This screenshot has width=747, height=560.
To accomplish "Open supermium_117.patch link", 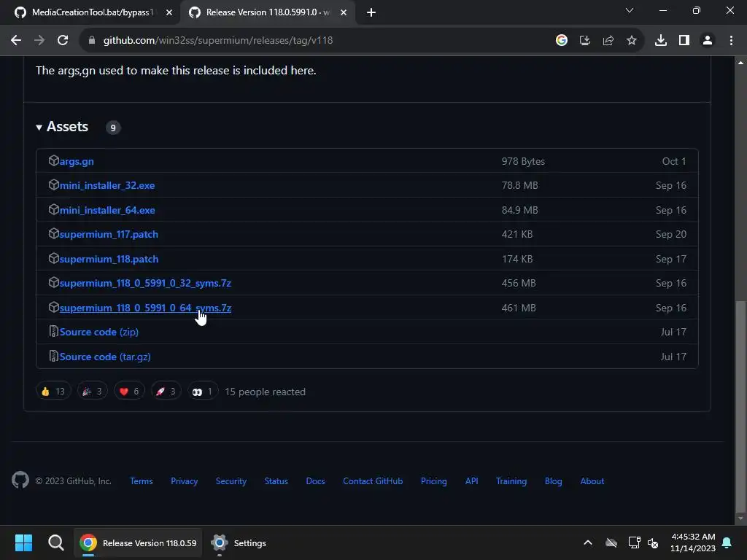I will click(x=109, y=235).
